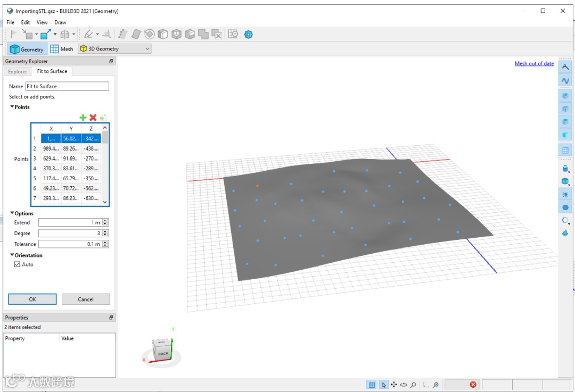
Task: Add a point with the green plus
Action: [83, 118]
